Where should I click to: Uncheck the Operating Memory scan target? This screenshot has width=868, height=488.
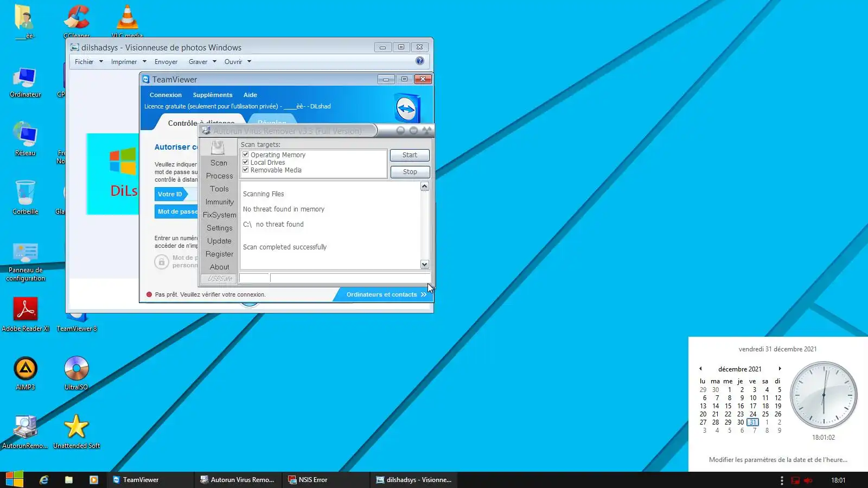(x=246, y=155)
